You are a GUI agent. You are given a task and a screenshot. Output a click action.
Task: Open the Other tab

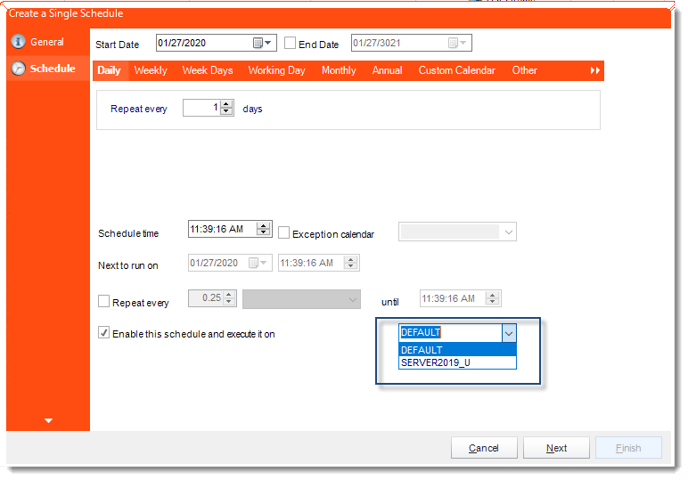click(524, 71)
